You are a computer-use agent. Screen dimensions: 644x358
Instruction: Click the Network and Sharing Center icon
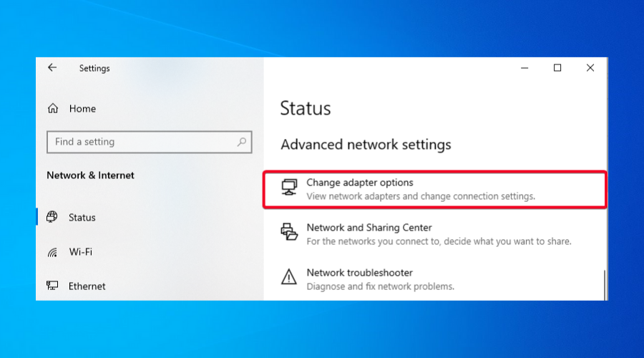point(289,233)
